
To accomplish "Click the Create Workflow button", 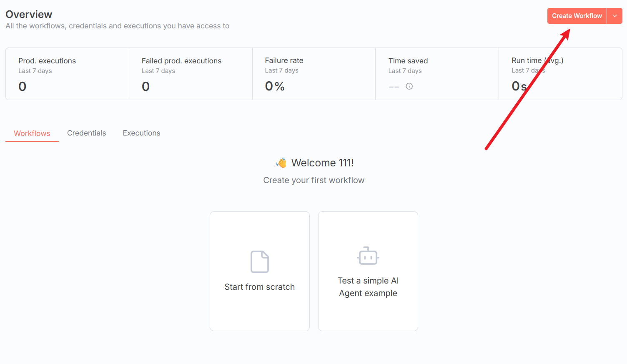I will pyautogui.click(x=577, y=16).
